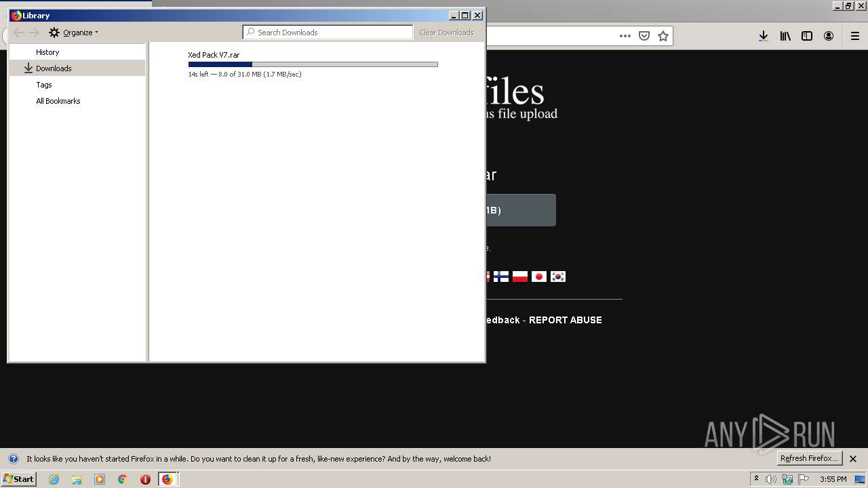868x488 pixels.
Task: Dismiss the Firefox notification bar
Action: point(853,459)
